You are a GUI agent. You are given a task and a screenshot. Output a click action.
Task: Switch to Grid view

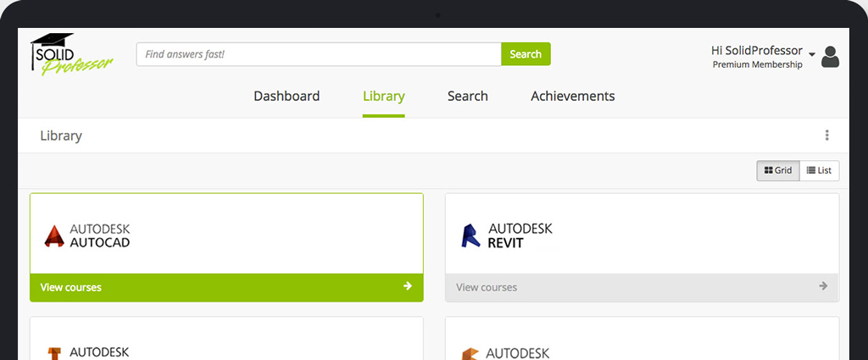[777, 170]
